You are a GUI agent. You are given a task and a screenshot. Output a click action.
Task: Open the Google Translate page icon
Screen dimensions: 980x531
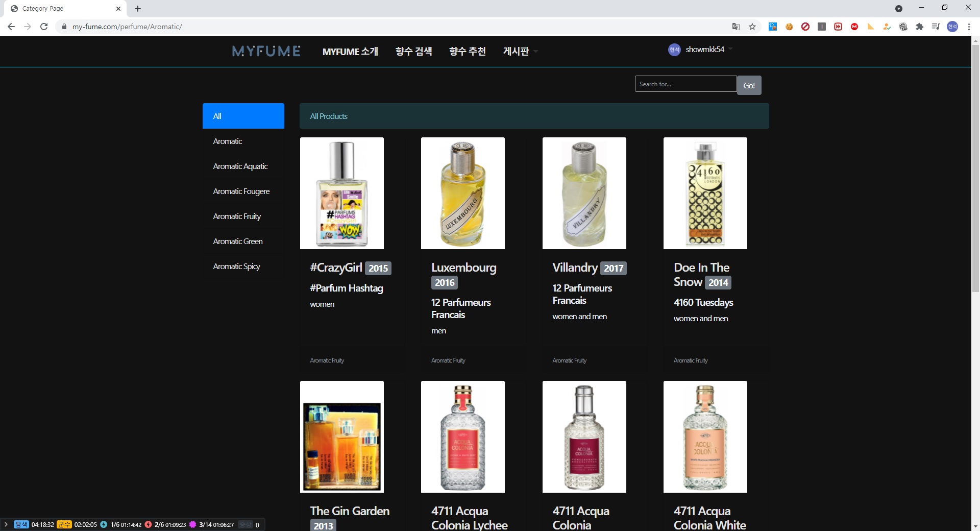(x=736, y=27)
